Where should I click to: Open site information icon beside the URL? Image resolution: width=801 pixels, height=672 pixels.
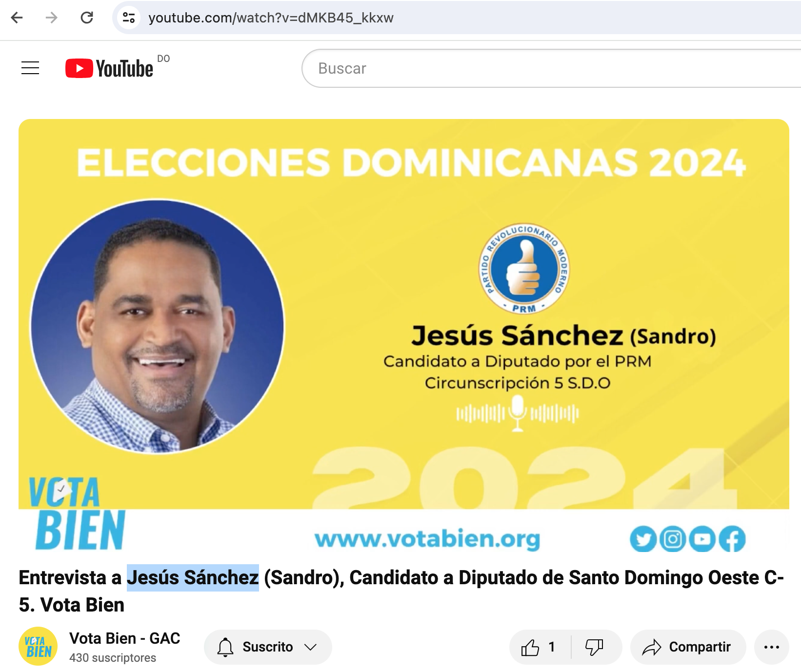click(129, 18)
